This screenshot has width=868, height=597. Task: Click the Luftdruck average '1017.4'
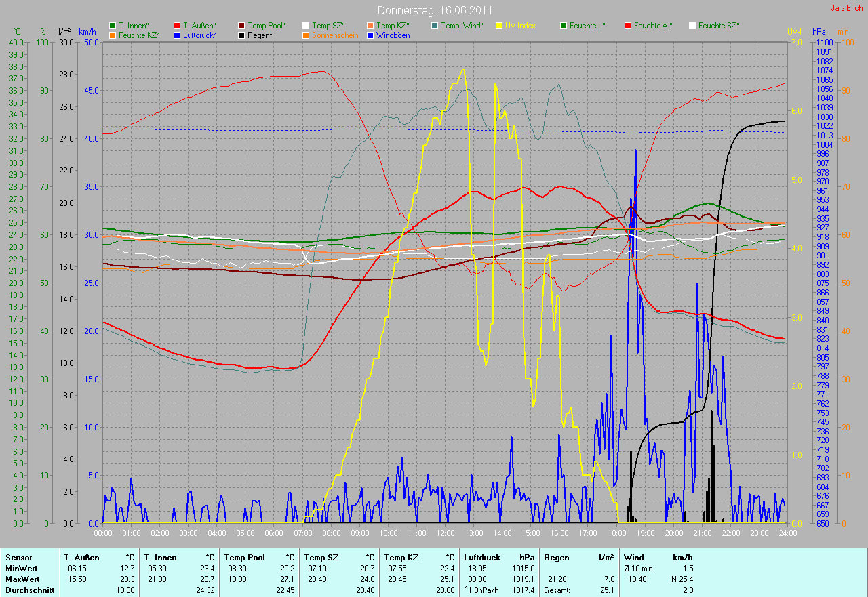pyautogui.click(x=524, y=590)
